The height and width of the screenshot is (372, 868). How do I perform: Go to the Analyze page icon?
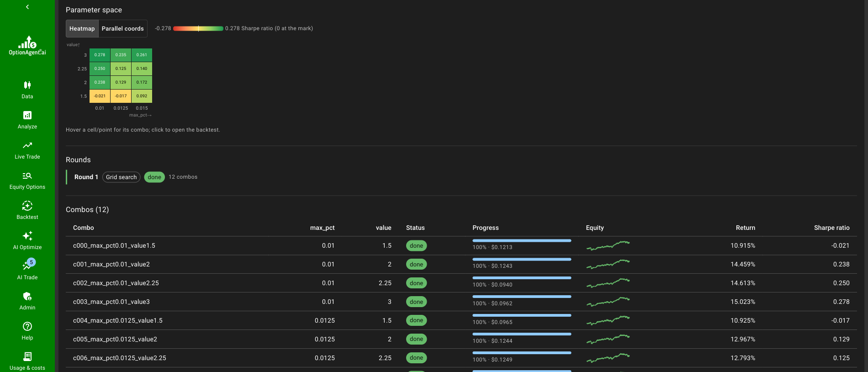27,115
